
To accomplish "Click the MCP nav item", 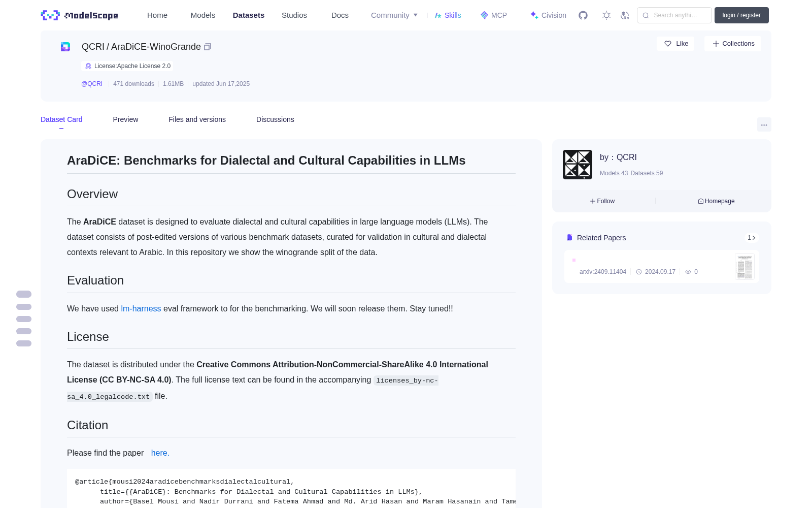I will [493, 15].
